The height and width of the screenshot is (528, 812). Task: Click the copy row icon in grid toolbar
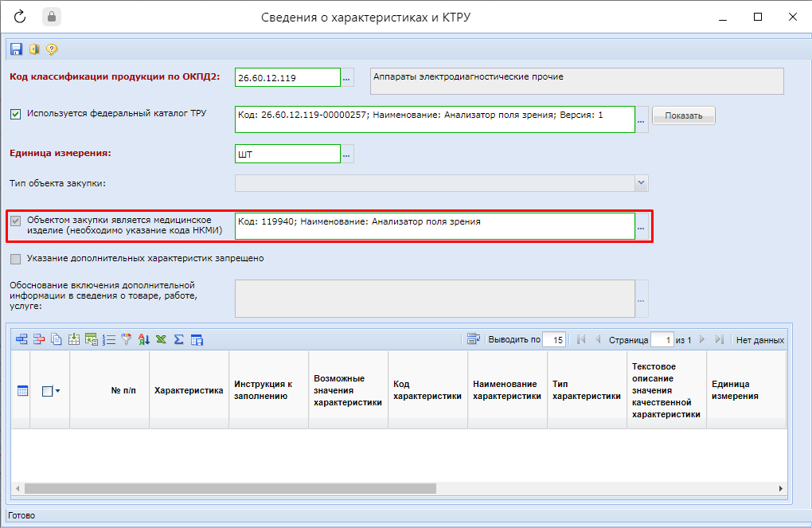(x=56, y=339)
